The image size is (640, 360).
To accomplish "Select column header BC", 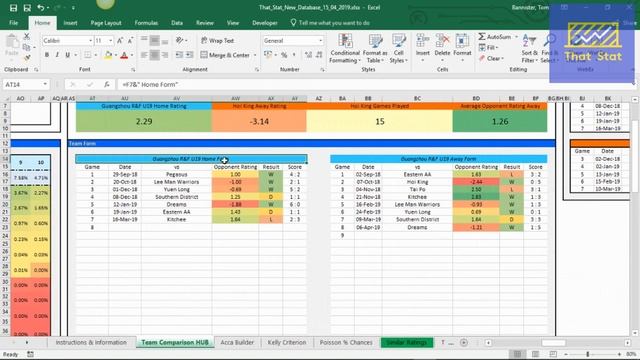I will (x=417, y=98).
